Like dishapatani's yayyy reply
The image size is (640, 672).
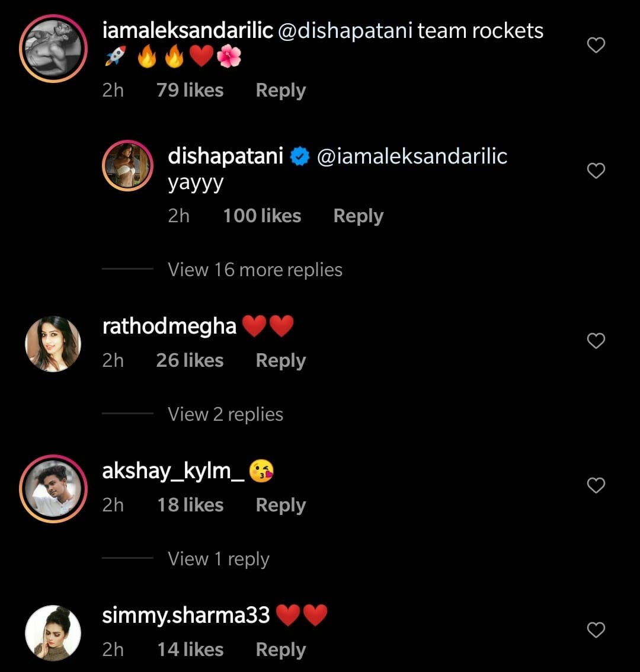tap(596, 171)
